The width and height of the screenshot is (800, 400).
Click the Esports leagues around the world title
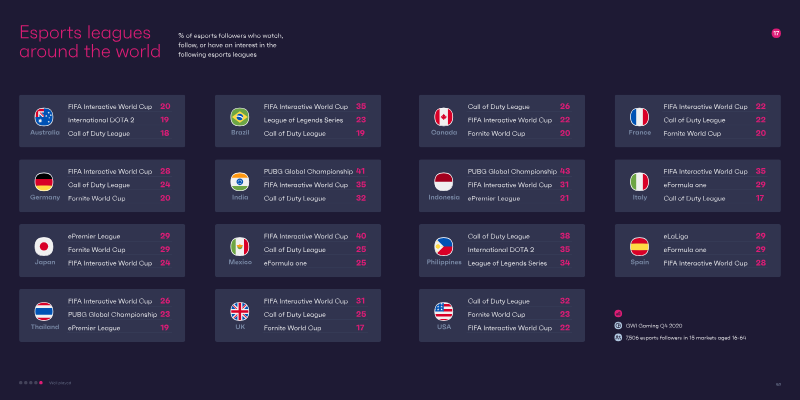click(90, 42)
